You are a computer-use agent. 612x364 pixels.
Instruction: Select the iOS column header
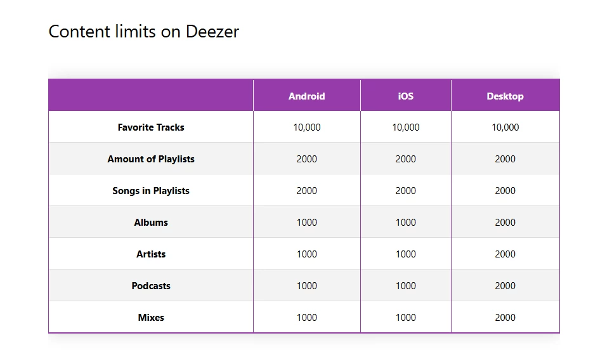click(405, 96)
